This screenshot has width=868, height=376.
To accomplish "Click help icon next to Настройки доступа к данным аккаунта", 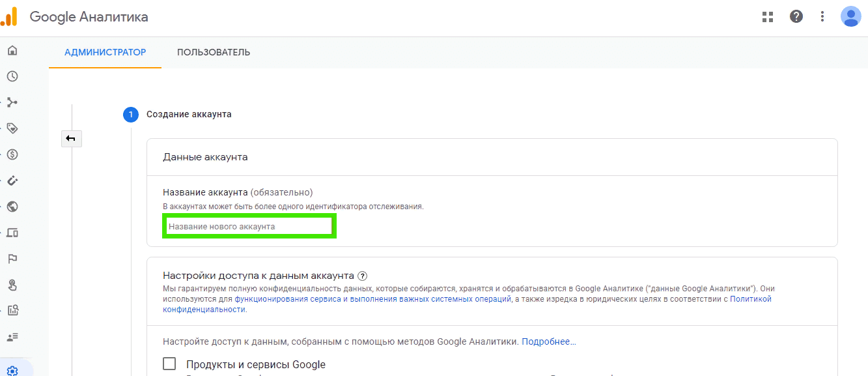I will [x=363, y=276].
